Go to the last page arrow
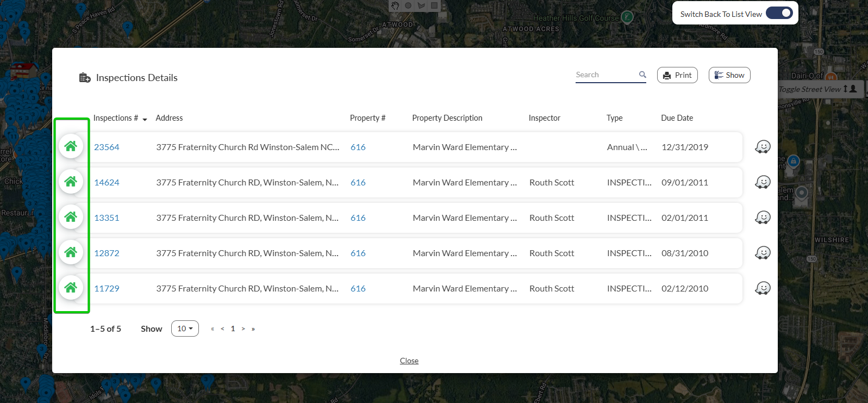Viewport: 868px width, 403px height. pyautogui.click(x=253, y=328)
